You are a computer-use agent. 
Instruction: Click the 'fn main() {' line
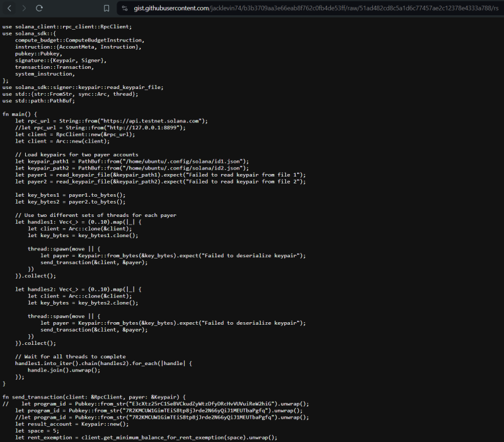[x=20, y=114]
